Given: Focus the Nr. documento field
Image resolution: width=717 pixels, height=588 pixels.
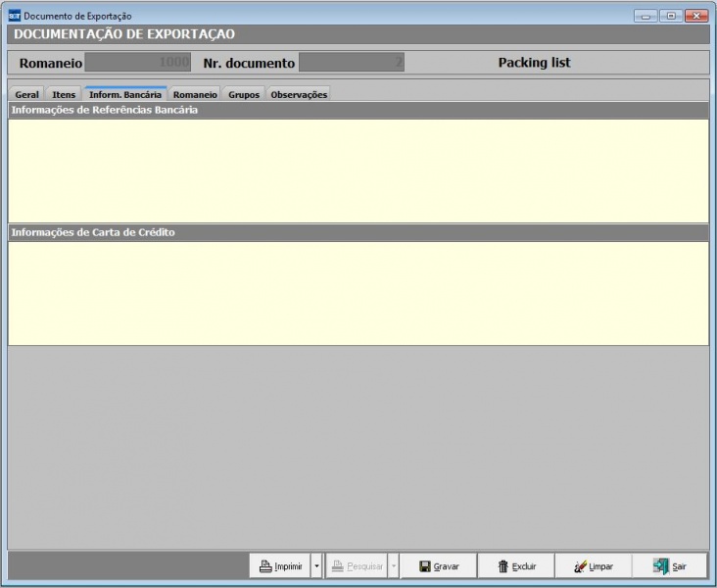Looking at the screenshot, I should [x=351, y=63].
